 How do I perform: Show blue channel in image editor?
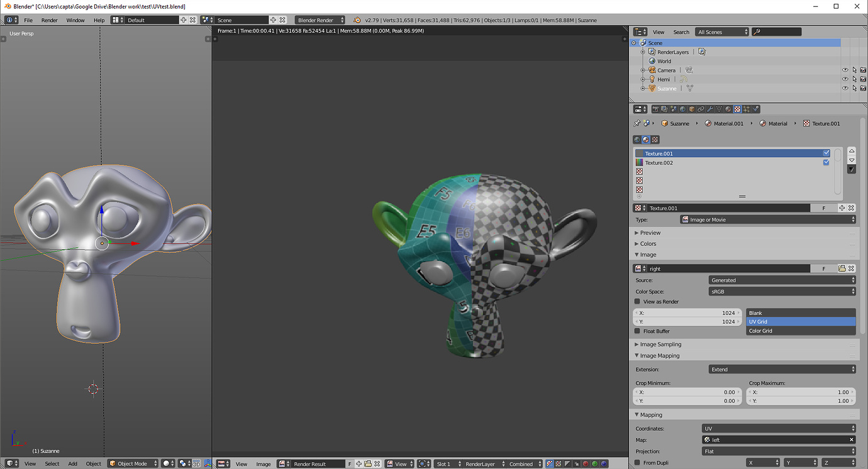[604, 464]
